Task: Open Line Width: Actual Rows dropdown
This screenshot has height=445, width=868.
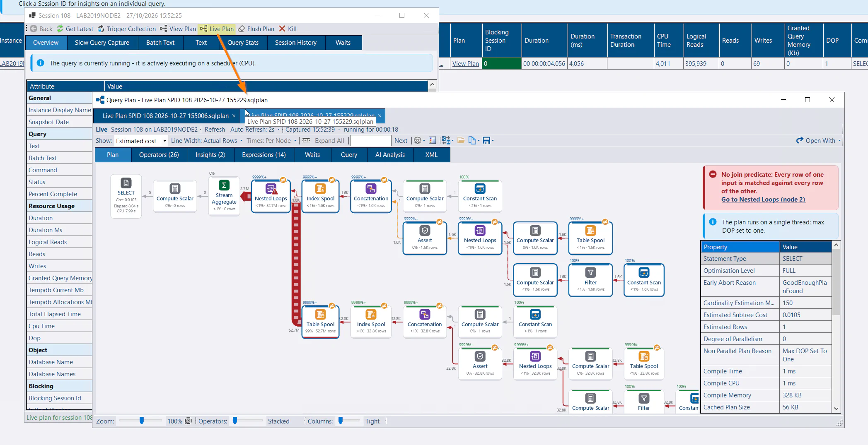Action: [207, 141]
